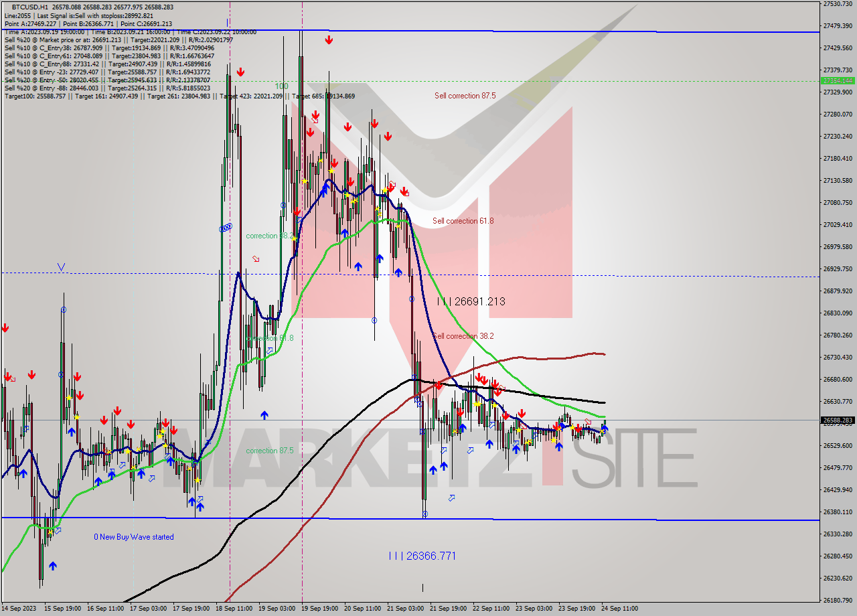
Task: Click the 26529.600 price axis label
Action: [838, 445]
